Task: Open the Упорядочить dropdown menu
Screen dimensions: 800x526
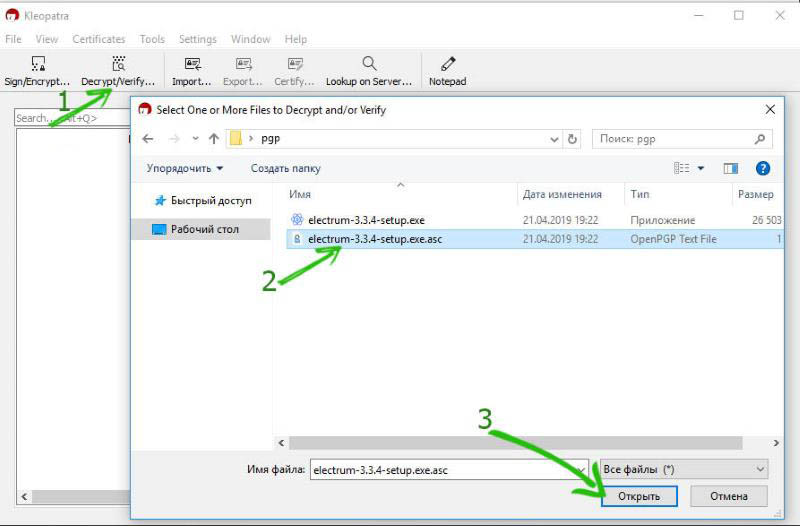Action: pos(185,168)
